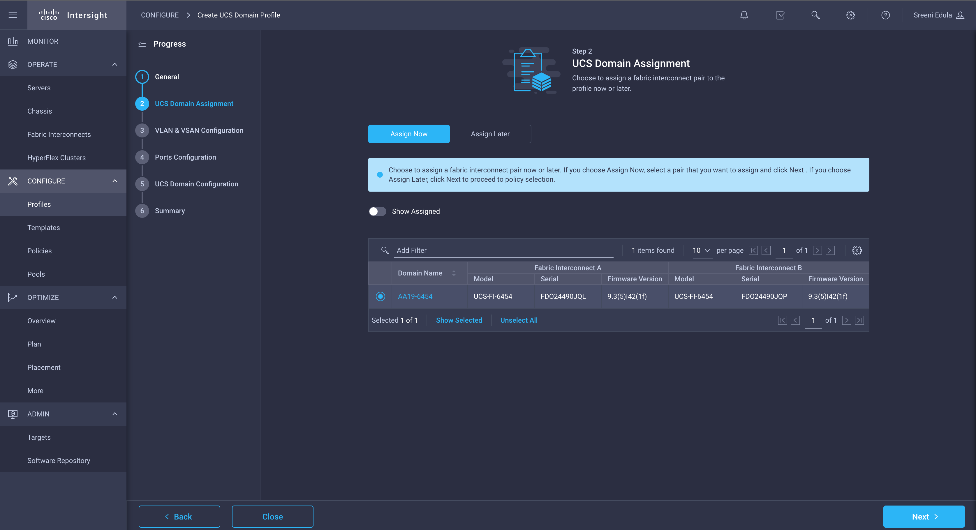The image size is (976, 530).
Task: Open Chassis in sidebar
Action: click(x=40, y=111)
